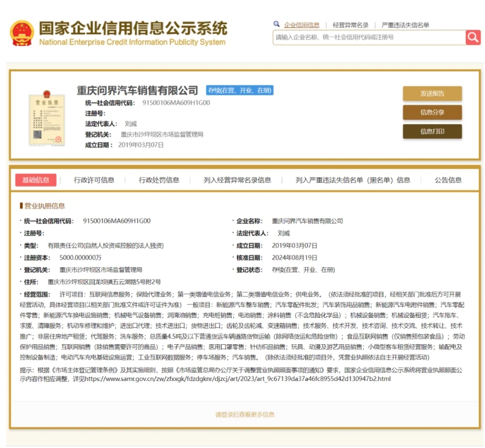This screenshot has height=448, width=485.
Task: Switch to the 公告信息 tab
Action: pyautogui.click(x=448, y=180)
